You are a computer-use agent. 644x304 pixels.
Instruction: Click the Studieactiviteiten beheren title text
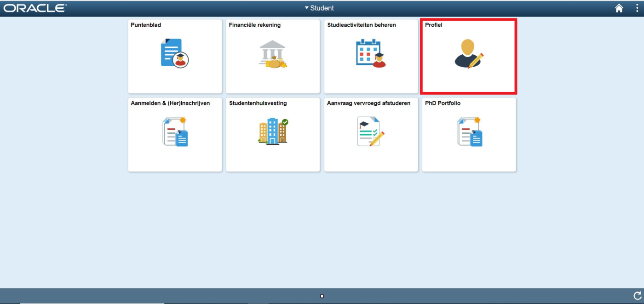pyautogui.click(x=361, y=25)
